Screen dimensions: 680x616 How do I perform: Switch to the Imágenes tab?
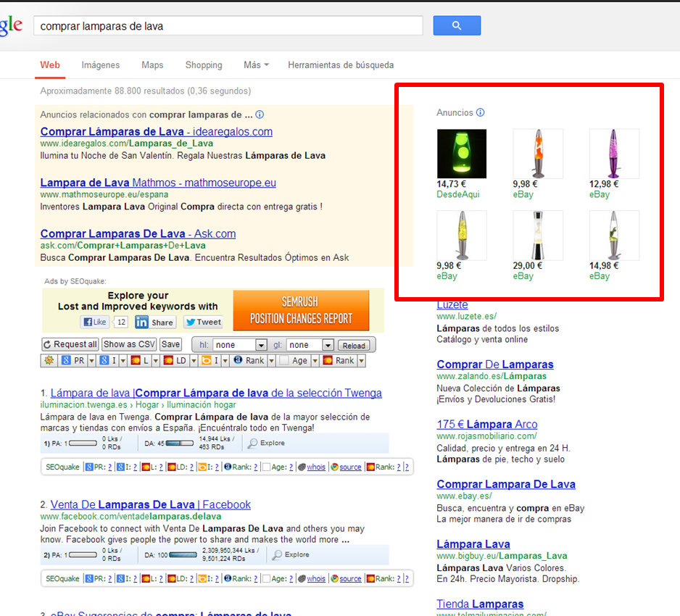coord(100,64)
